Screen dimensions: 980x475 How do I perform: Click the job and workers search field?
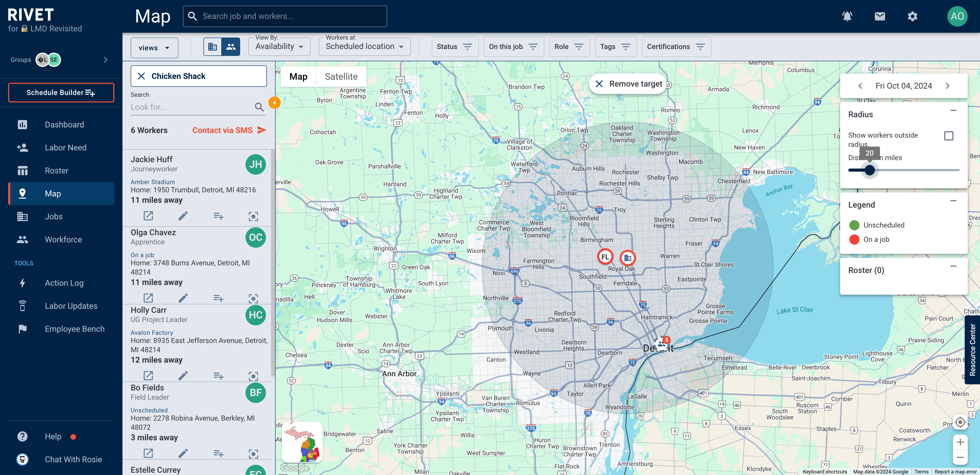(x=285, y=16)
